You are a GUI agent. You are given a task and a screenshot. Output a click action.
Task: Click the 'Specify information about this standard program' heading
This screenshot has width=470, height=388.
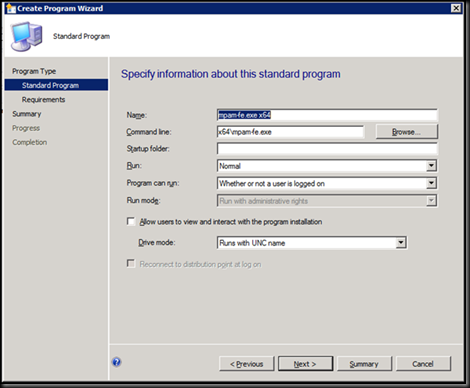[x=231, y=74]
